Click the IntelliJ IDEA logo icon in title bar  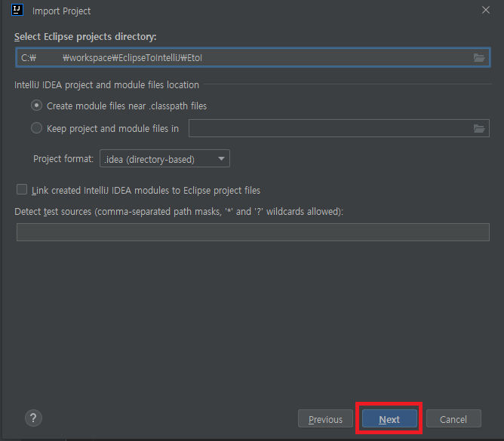[x=17, y=10]
